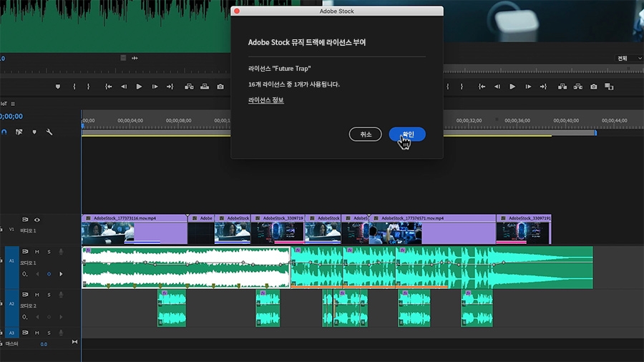Mute the 오디오 2 track
The width and height of the screenshot is (644, 362).
point(37,295)
